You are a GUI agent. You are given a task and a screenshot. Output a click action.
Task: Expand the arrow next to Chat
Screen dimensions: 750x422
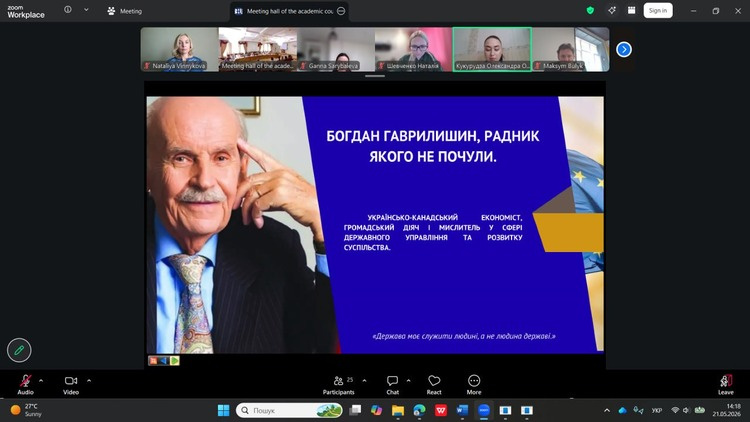tap(408, 381)
